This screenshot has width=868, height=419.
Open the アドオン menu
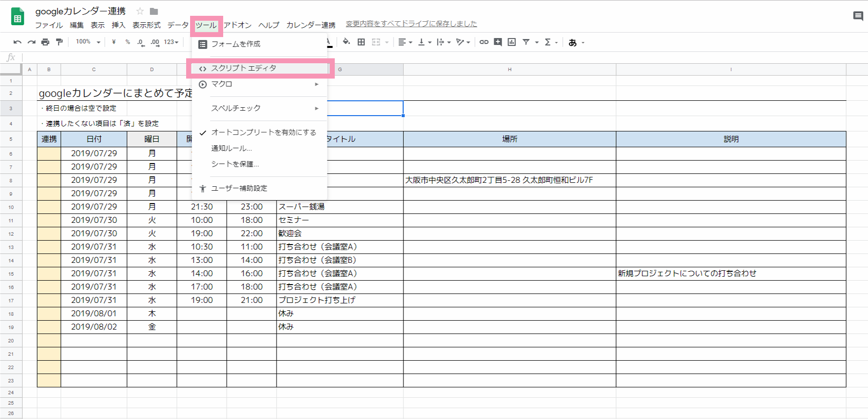(x=237, y=25)
